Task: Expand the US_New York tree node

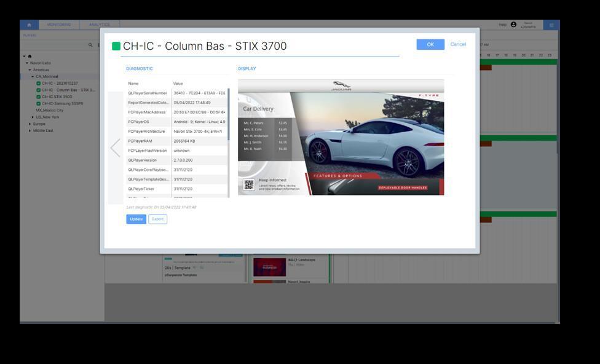Action: pyautogui.click(x=33, y=117)
